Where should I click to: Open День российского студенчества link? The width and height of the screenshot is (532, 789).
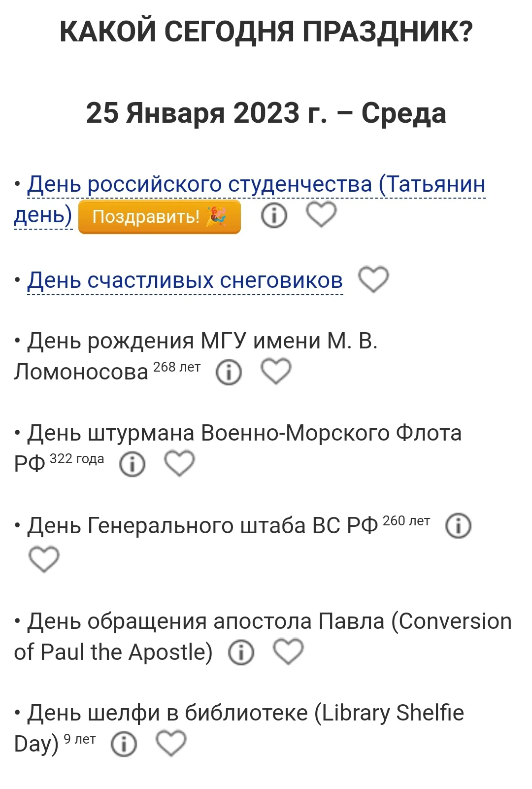256,184
